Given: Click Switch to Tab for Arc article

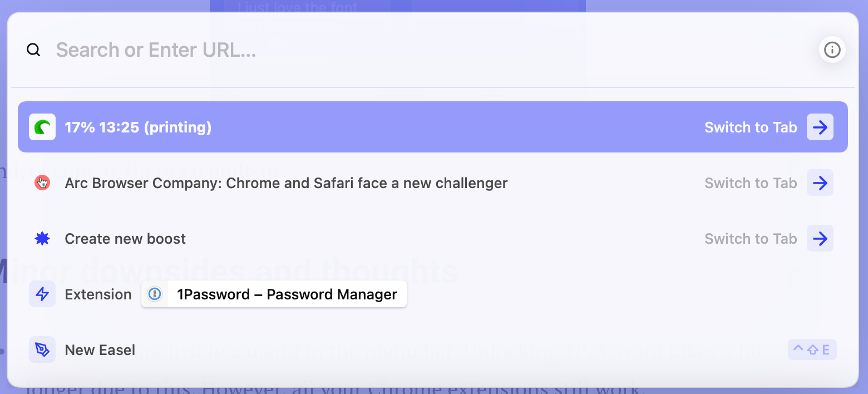Looking at the screenshot, I should coord(751,183).
